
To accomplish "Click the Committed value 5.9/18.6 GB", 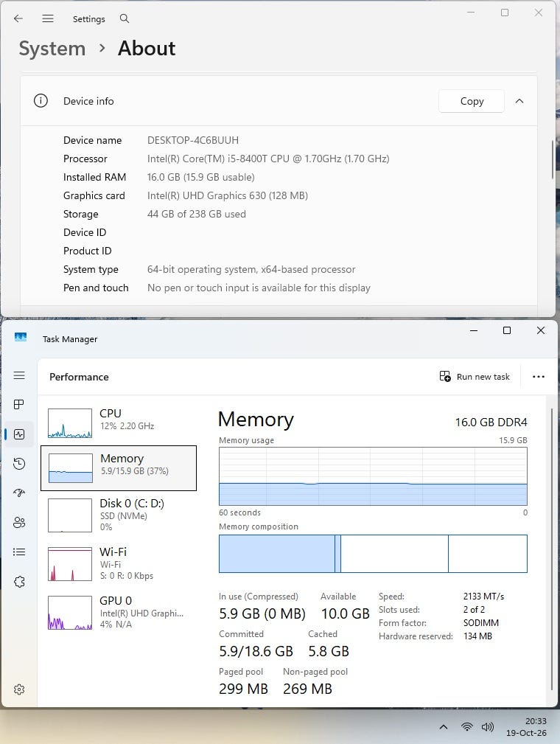I will [256, 652].
